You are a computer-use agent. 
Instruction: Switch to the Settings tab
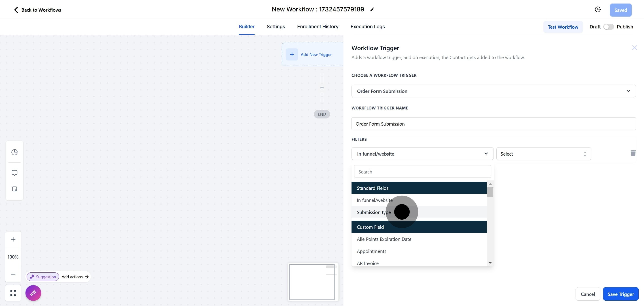point(276,26)
